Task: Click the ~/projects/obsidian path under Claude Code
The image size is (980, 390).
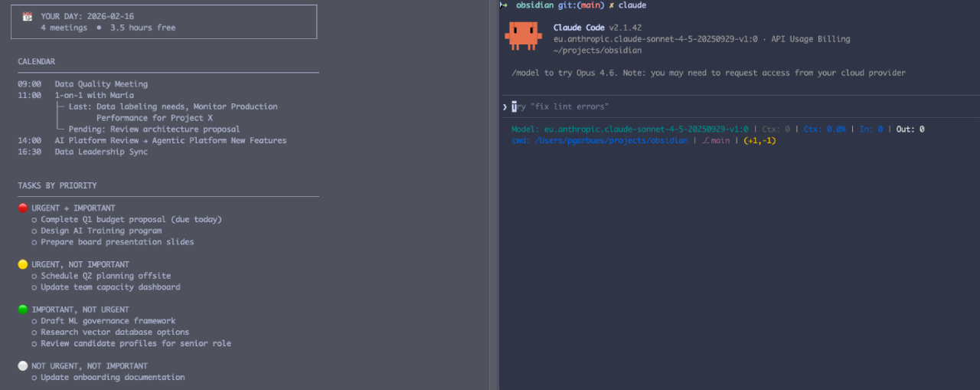Action: 597,51
